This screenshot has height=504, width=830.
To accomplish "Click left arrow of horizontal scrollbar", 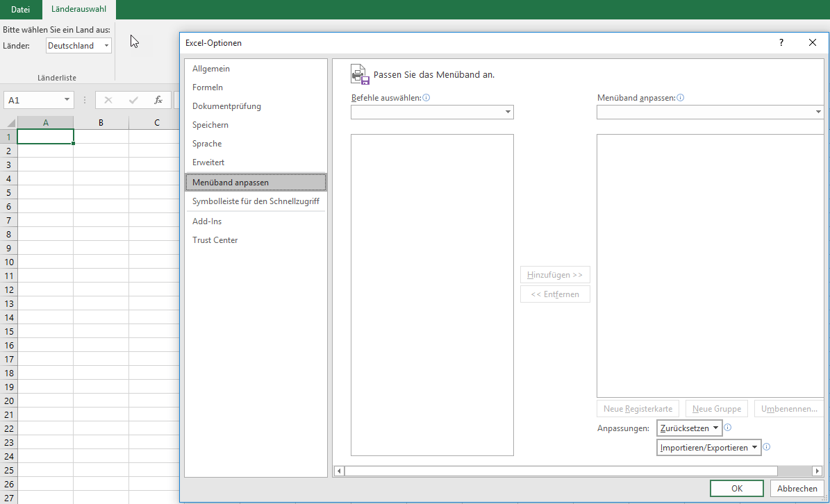I will [x=339, y=471].
